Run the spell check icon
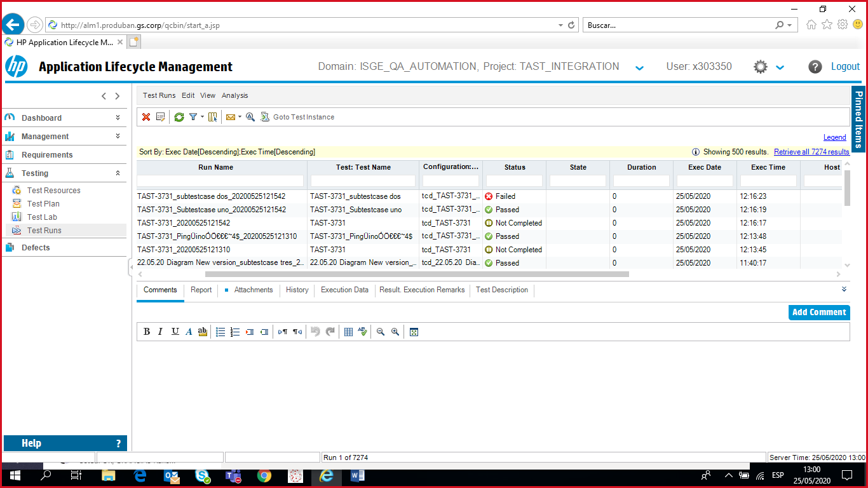 tap(363, 332)
